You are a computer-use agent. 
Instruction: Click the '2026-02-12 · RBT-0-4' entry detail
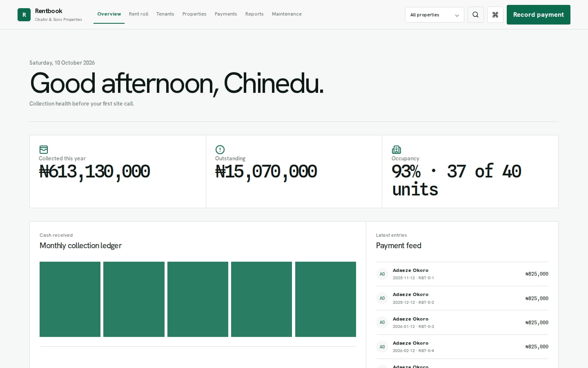pyautogui.click(x=413, y=351)
